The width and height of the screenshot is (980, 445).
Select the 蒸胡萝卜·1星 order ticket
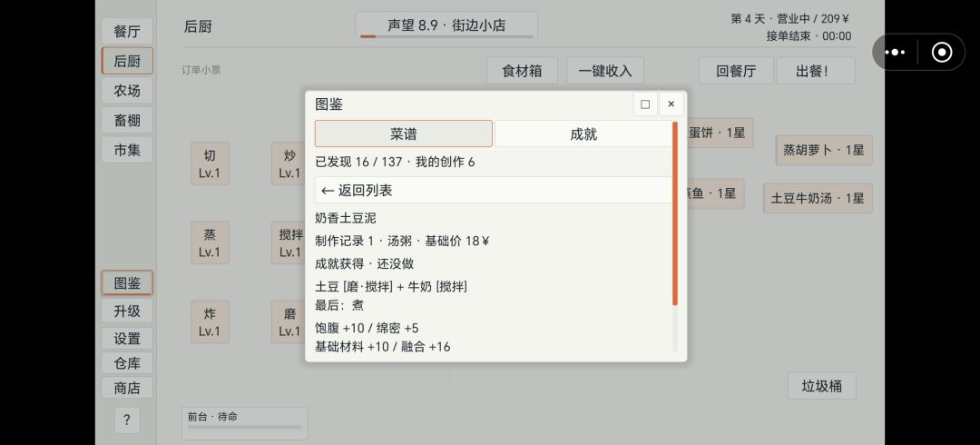point(824,150)
